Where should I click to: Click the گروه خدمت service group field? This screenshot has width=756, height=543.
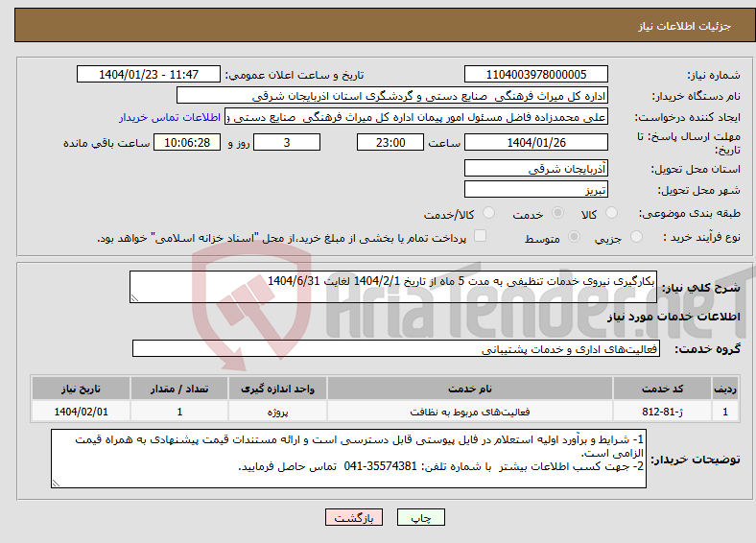tap(396, 348)
